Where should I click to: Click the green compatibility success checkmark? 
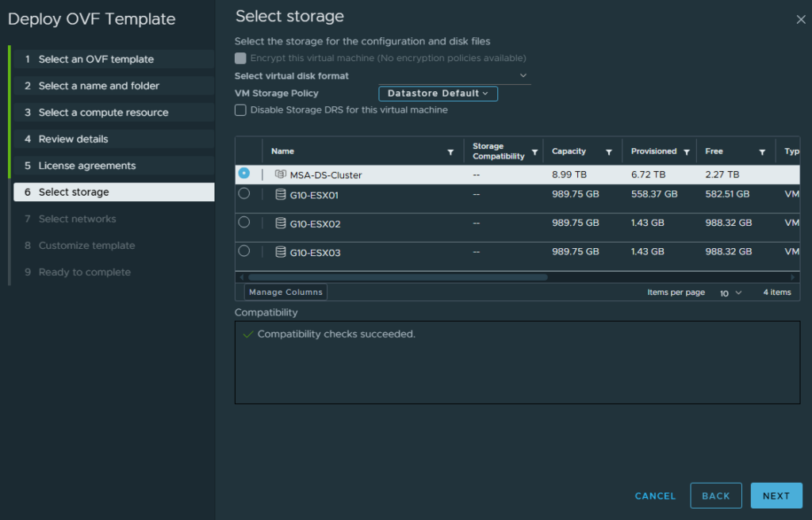point(248,335)
